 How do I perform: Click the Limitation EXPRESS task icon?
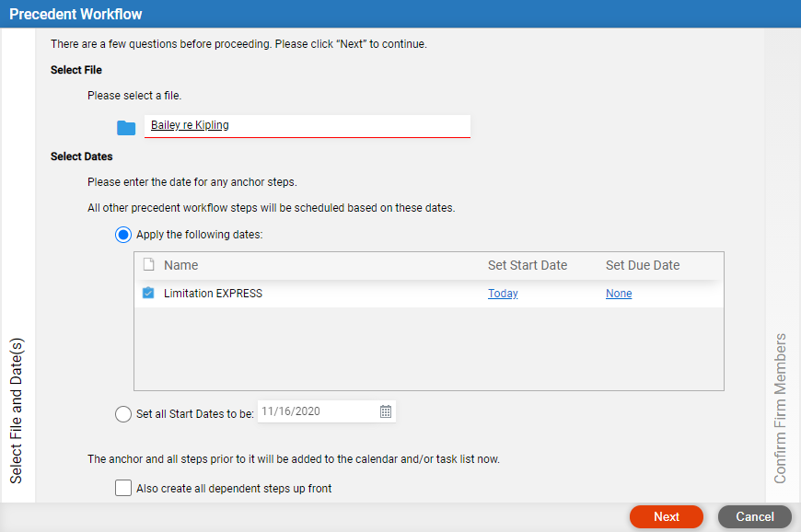pyautogui.click(x=148, y=293)
